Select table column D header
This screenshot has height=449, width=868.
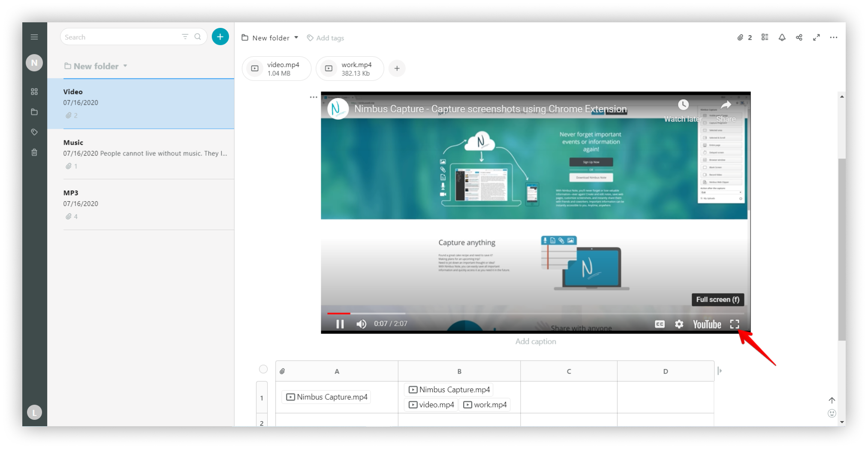point(666,371)
